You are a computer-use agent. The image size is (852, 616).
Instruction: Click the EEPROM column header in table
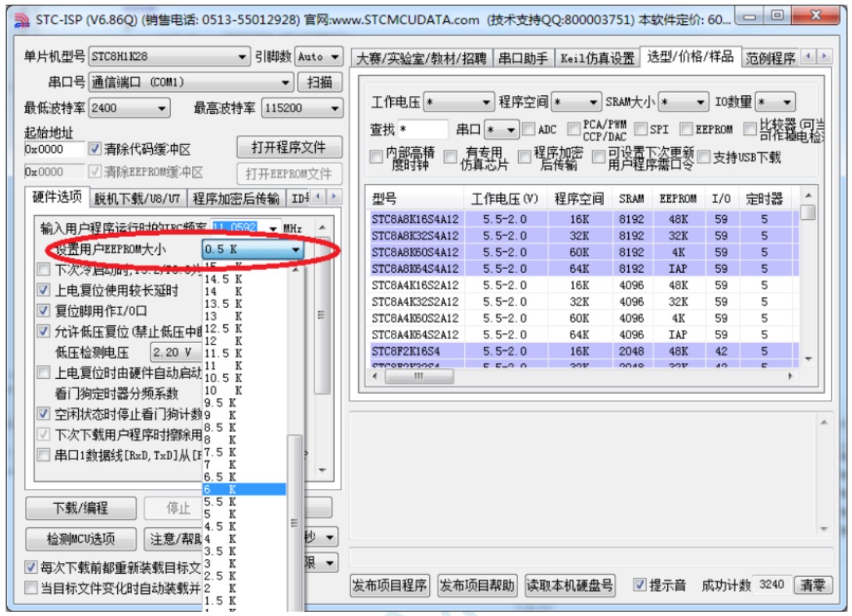coord(677,200)
